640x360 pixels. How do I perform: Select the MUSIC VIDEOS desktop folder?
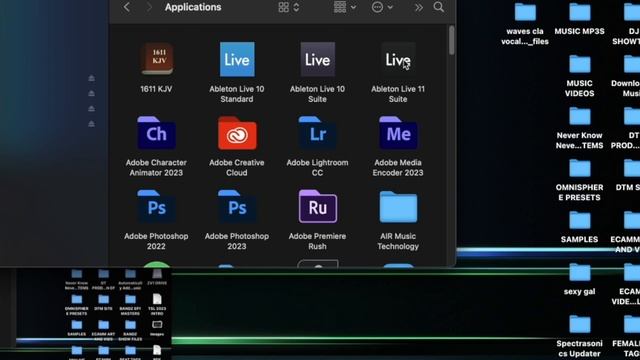(580, 64)
